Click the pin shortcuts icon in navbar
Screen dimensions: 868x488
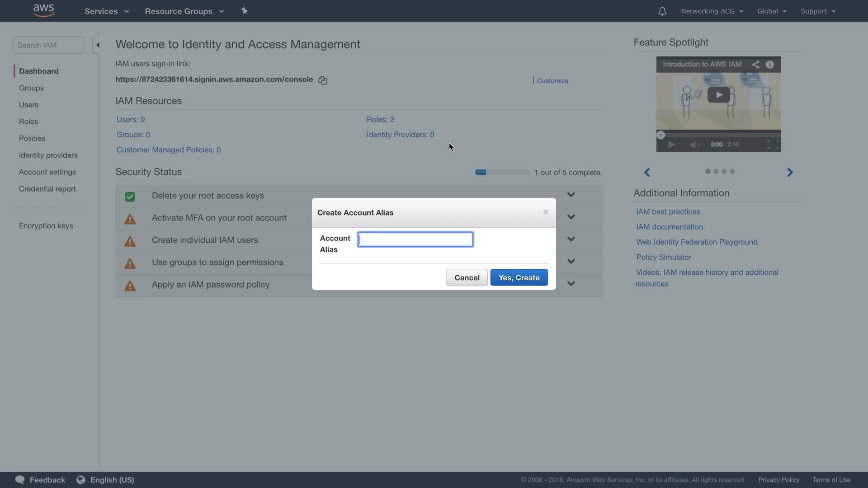(x=244, y=11)
